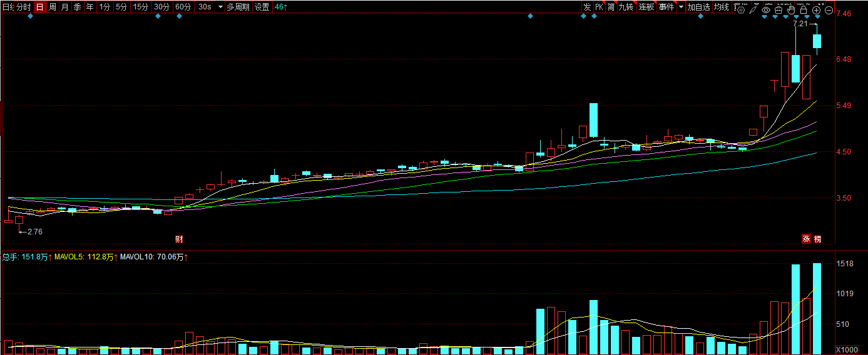
Task: Select the 1分 one-minute period
Action: pos(105,7)
